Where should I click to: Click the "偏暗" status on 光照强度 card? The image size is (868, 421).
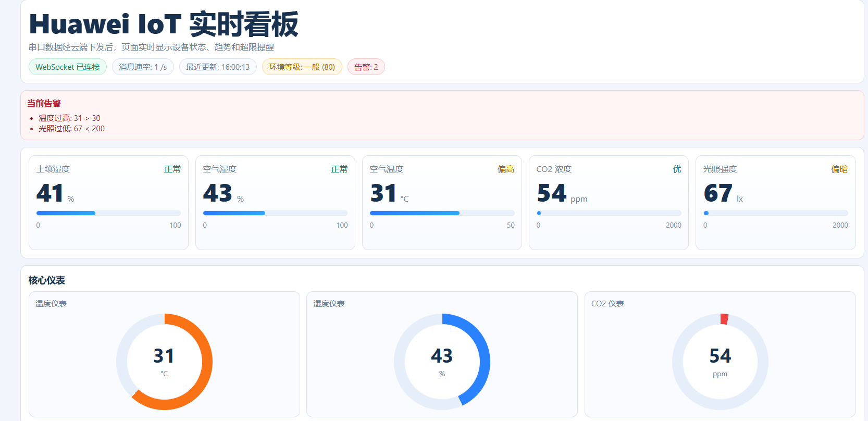(839, 169)
